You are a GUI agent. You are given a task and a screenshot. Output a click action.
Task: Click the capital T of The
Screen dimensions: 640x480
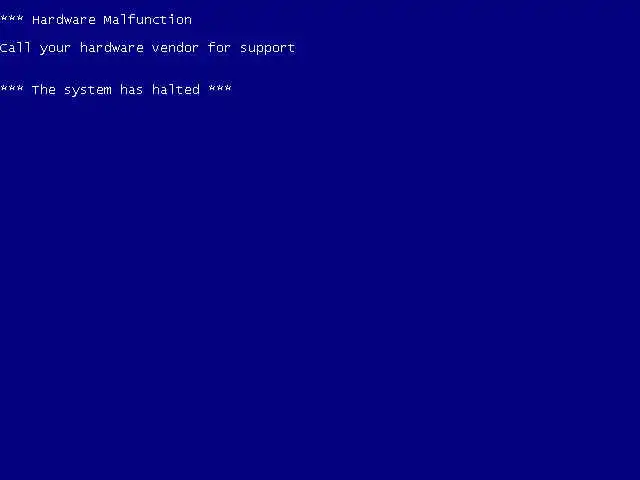coord(36,89)
